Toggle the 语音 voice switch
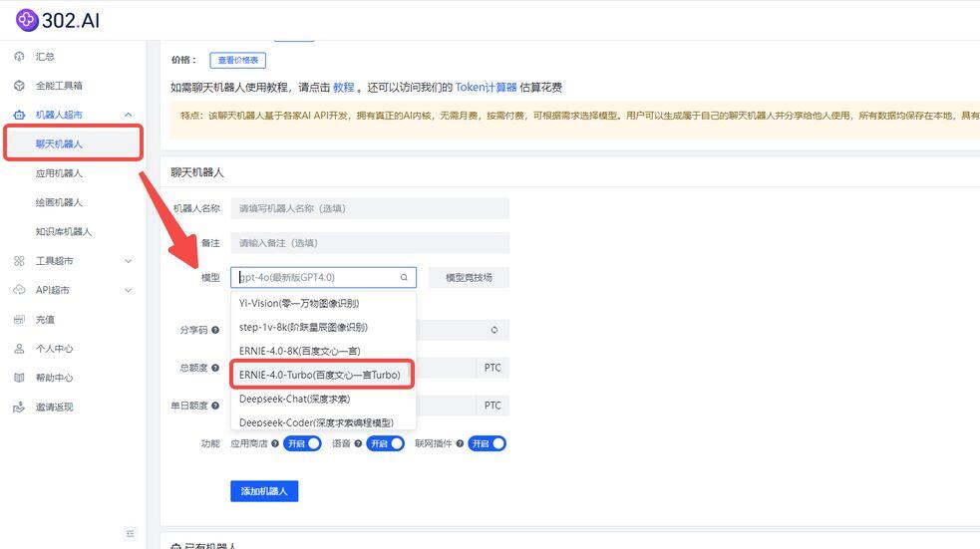 385,443
